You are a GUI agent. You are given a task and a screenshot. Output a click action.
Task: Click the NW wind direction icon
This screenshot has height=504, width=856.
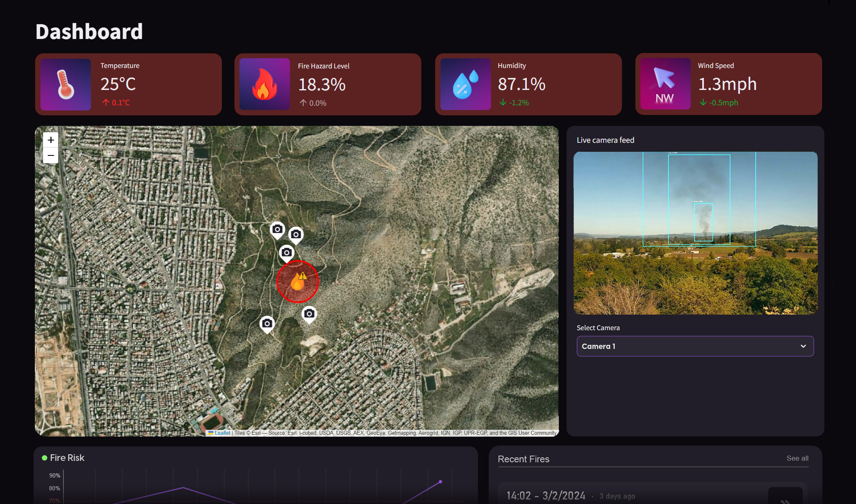click(x=665, y=84)
